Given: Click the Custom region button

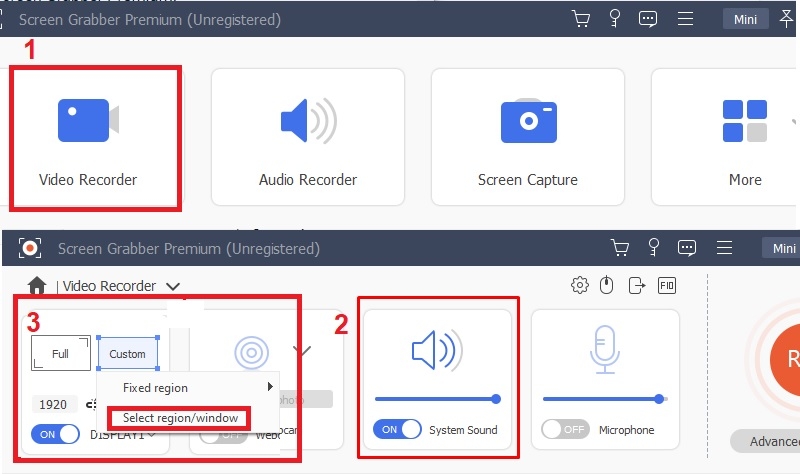Looking at the screenshot, I should point(128,353).
